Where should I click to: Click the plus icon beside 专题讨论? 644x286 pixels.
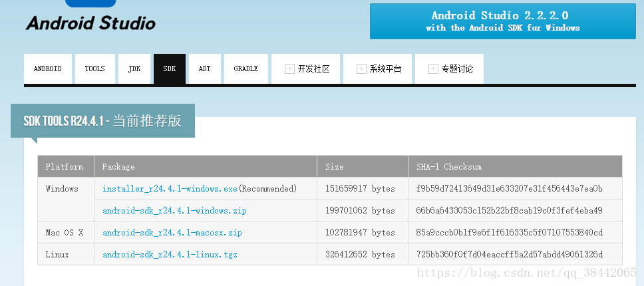tap(433, 69)
